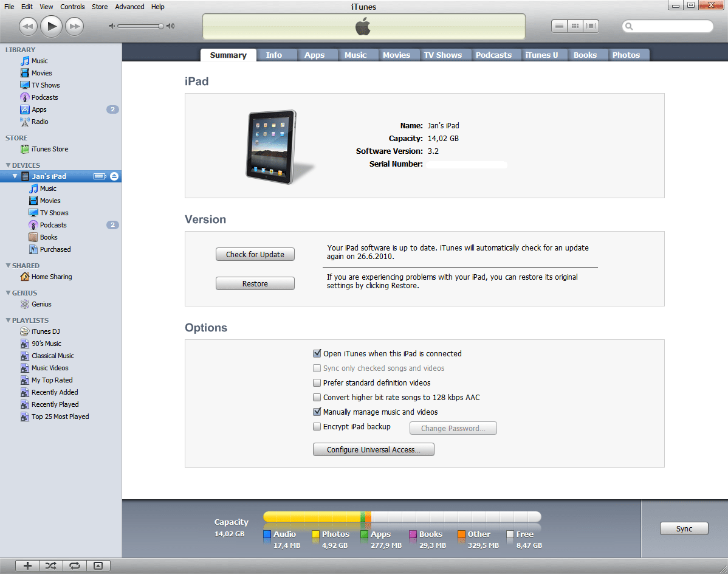Click Check for Update button

(255, 255)
